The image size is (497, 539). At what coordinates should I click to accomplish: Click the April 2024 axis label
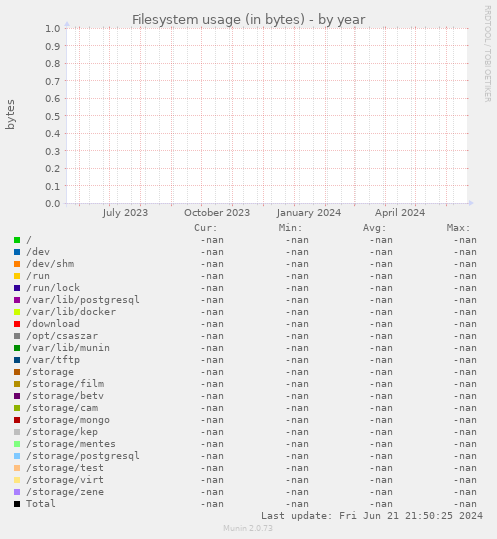pyautogui.click(x=400, y=213)
